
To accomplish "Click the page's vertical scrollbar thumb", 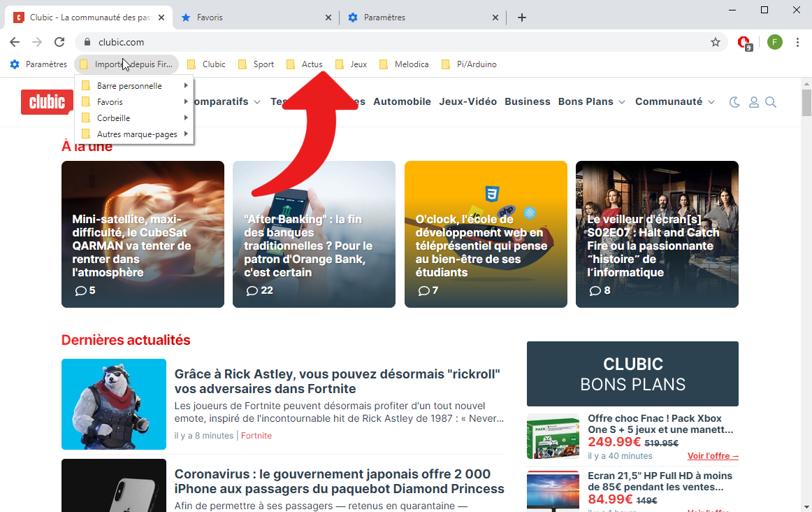I will pos(806,103).
